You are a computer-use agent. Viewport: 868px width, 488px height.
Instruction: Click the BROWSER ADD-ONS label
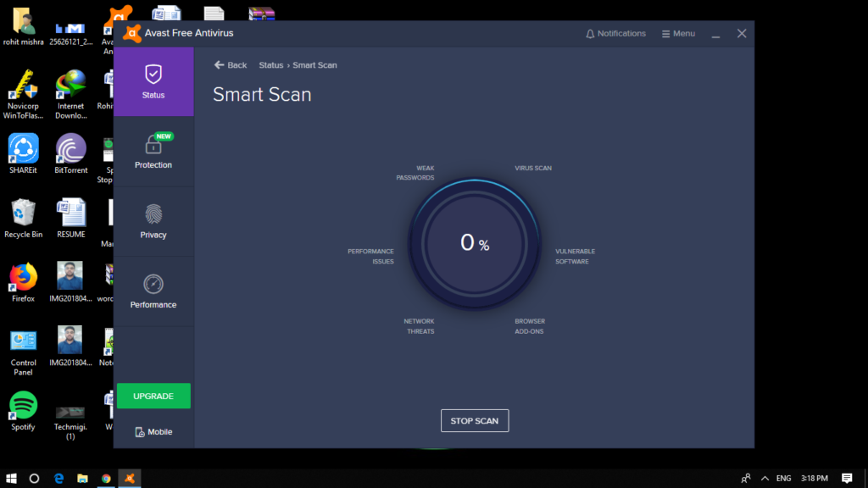530,326
